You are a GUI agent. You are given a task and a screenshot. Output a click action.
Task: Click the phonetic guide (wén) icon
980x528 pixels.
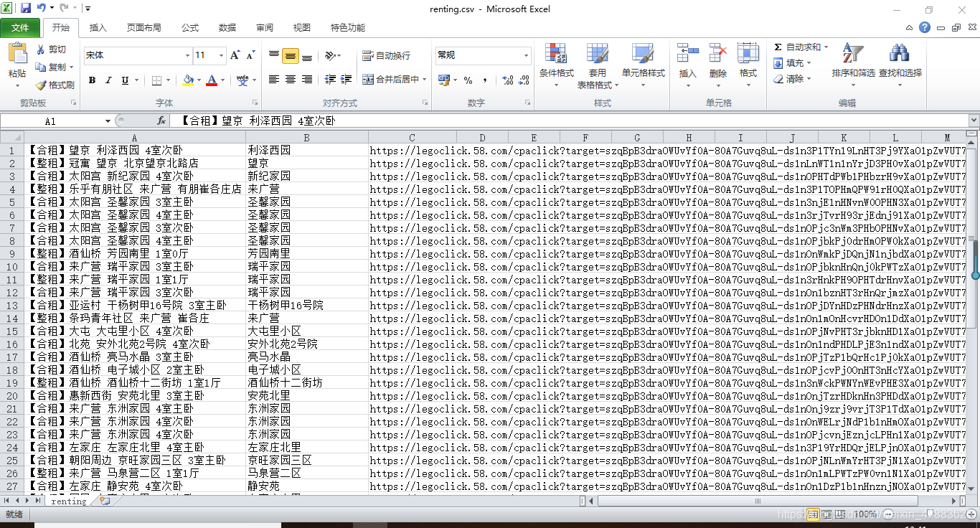pyautogui.click(x=242, y=80)
